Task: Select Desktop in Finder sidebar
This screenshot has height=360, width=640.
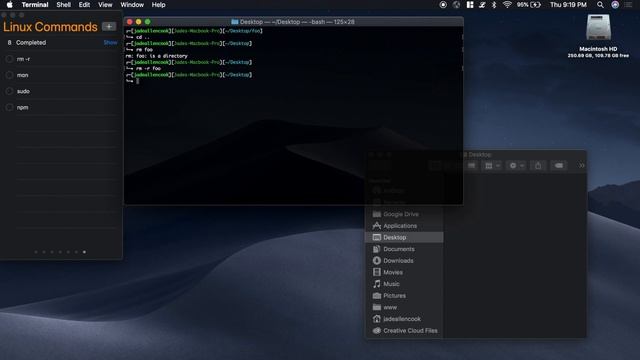Action: [x=403, y=237]
